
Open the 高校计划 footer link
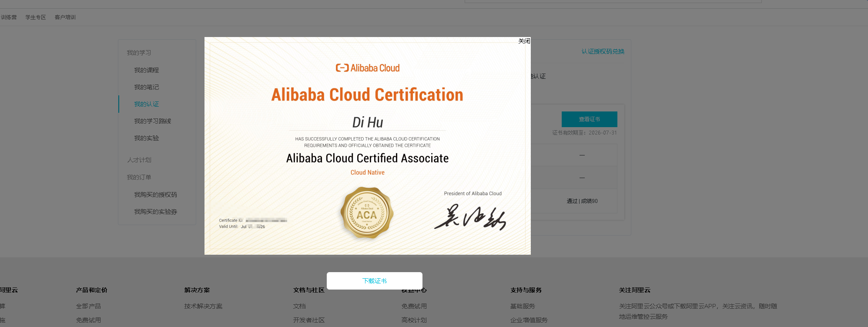(414, 320)
